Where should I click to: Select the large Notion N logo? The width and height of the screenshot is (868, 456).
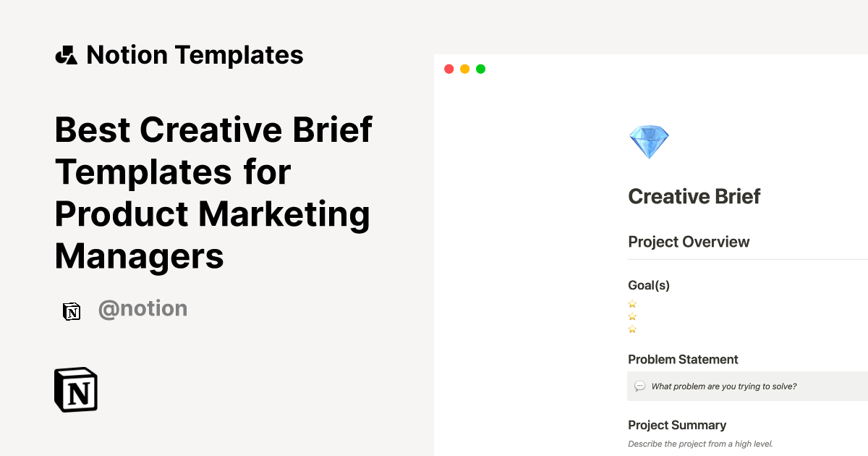(75, 389)
